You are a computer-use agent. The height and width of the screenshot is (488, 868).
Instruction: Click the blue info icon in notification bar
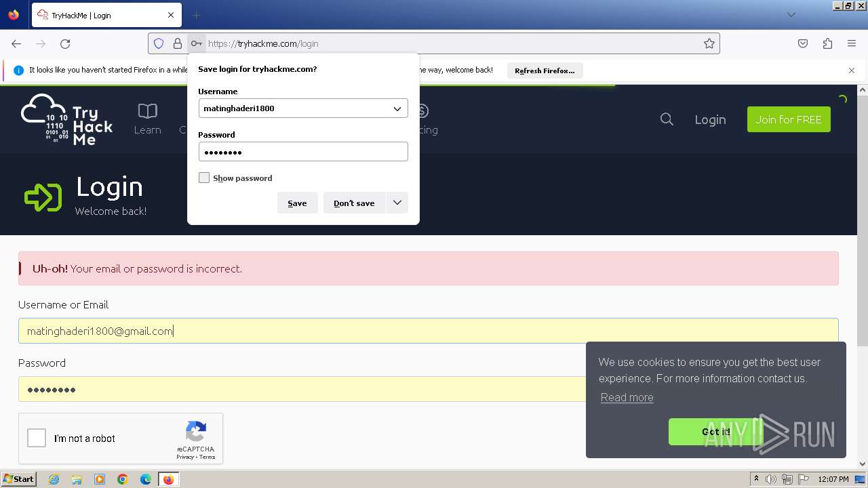[18, 70]
